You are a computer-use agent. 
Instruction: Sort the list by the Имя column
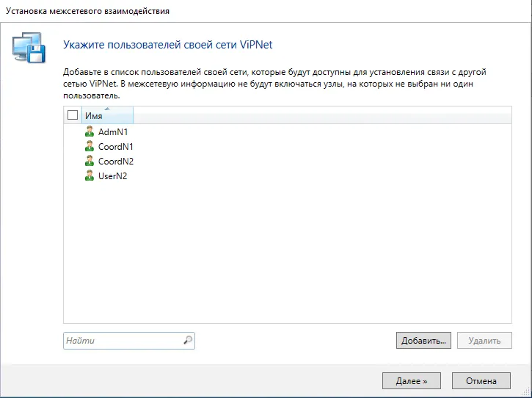(x=107, y=115)
